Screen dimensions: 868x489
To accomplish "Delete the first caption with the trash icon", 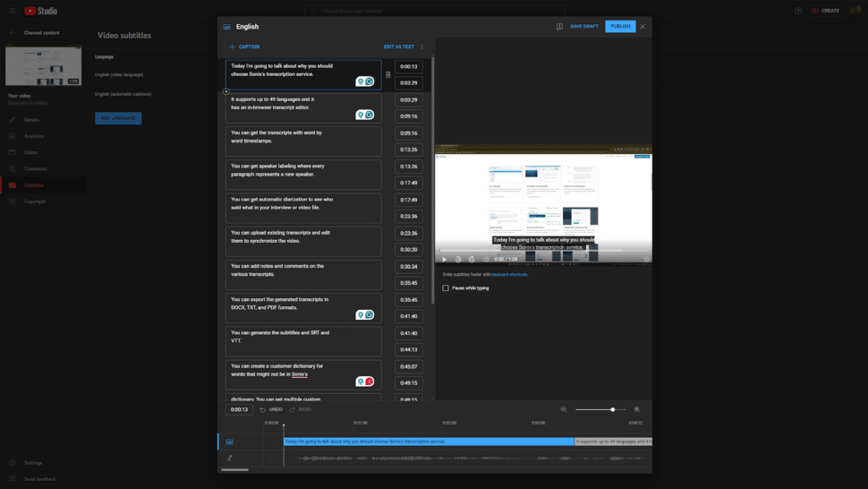I will (387, 75).
